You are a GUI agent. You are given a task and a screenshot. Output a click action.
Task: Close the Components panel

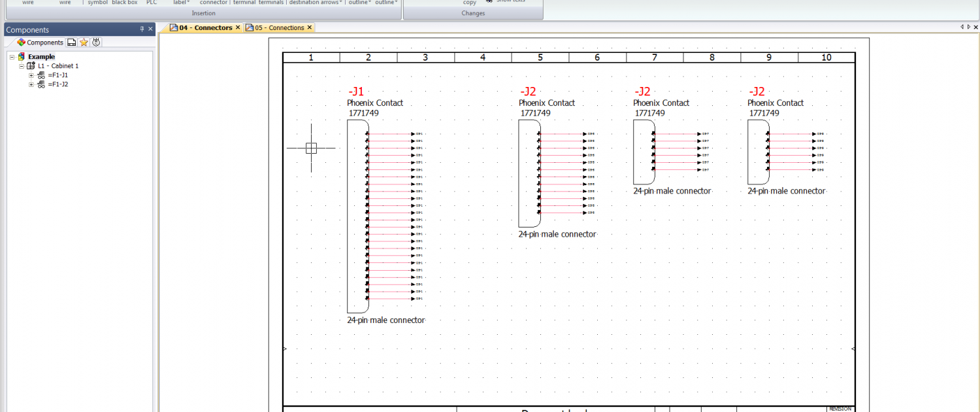coord(150,29)
